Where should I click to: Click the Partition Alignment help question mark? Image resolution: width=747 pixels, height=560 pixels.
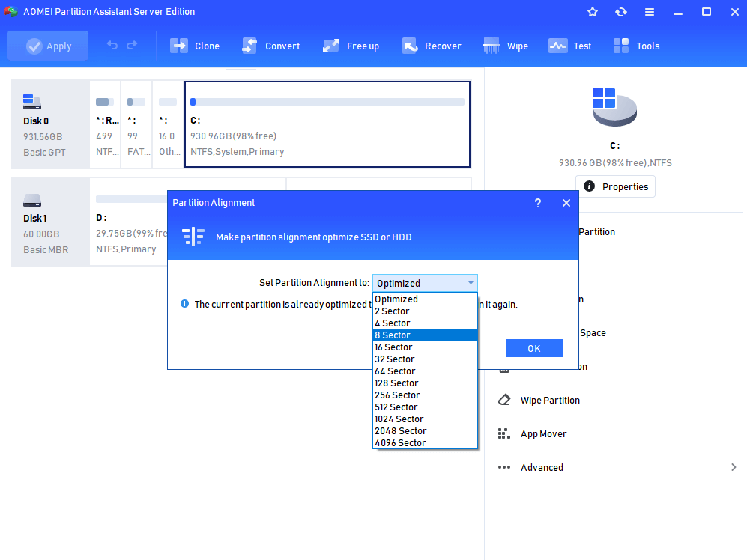[538, 203]
